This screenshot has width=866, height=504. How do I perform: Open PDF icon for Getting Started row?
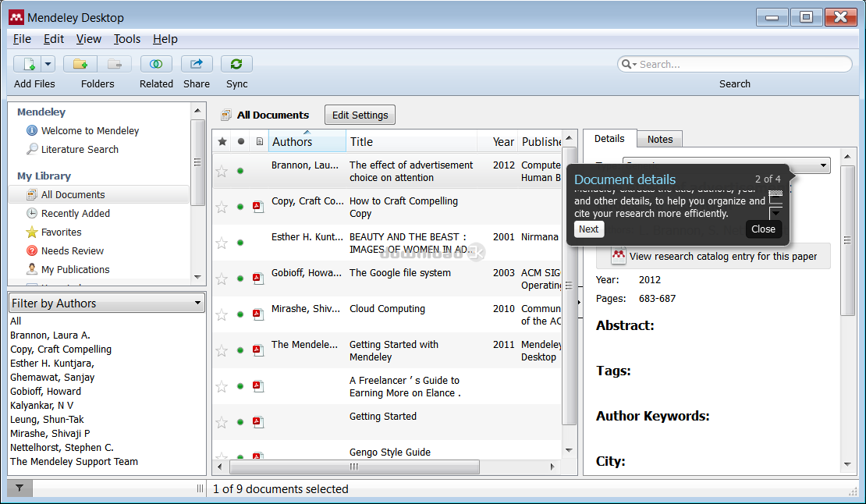point(258,422)
